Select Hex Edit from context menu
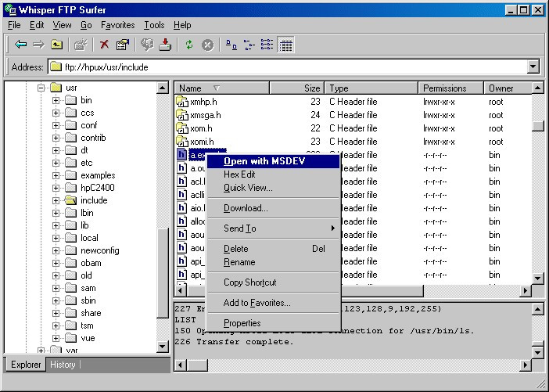The height and width of the screenshot is (392, 549). coord(274,174)
